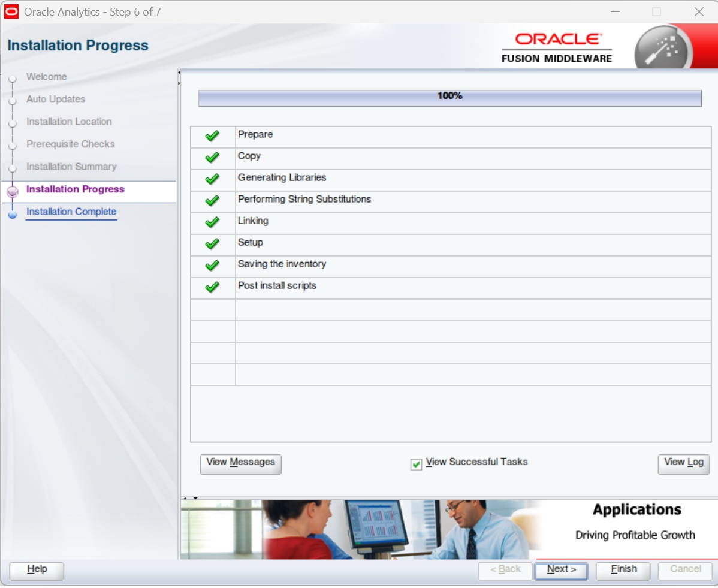Image resolution: width=718 pixels, height=588 pixels.
Task: Click the green checkmark beside Linking
Action: coord(212,222)
